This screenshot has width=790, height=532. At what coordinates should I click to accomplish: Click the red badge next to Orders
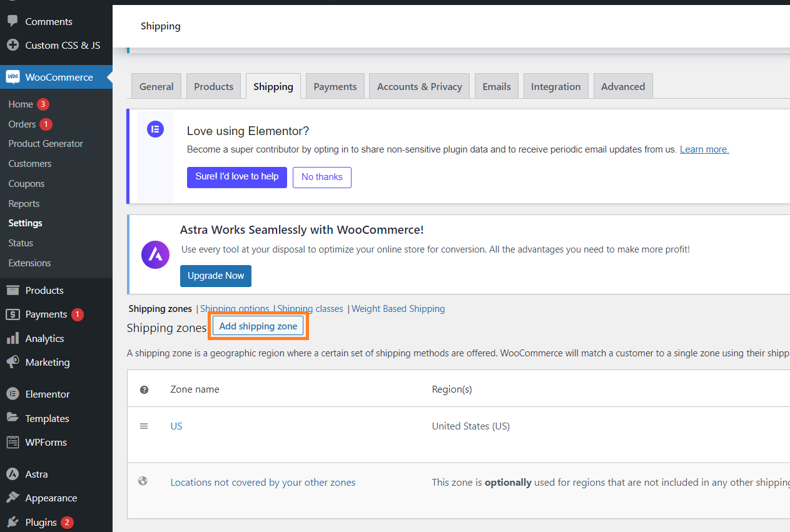46,124
